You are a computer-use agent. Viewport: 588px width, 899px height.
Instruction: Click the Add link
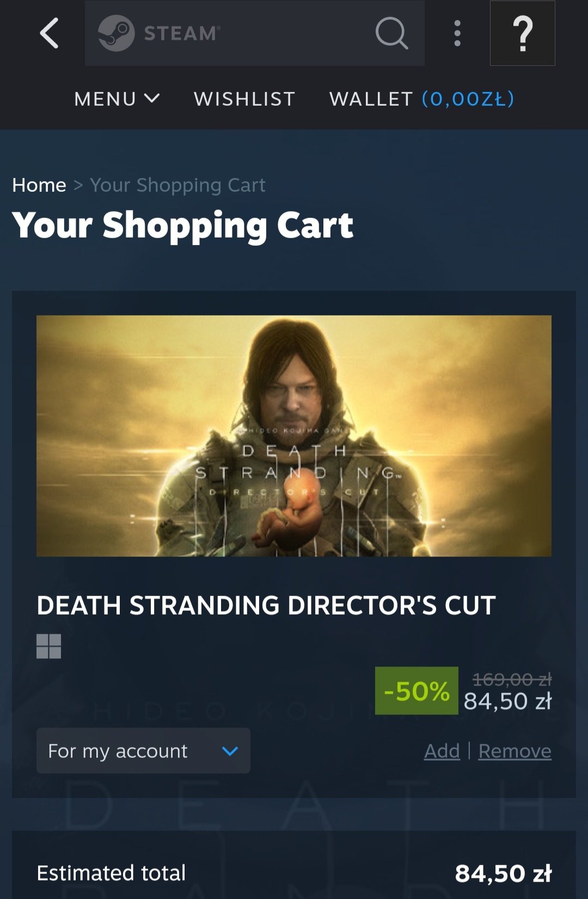442,751
